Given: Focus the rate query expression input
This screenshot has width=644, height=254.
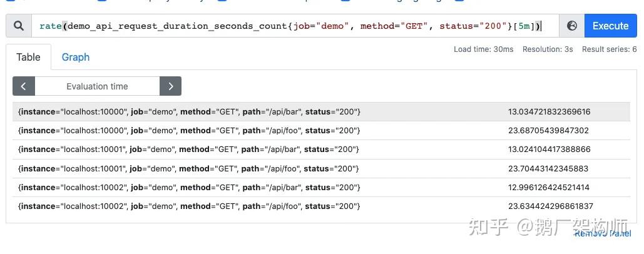Looking at the screenshot, I should point(294,26).
